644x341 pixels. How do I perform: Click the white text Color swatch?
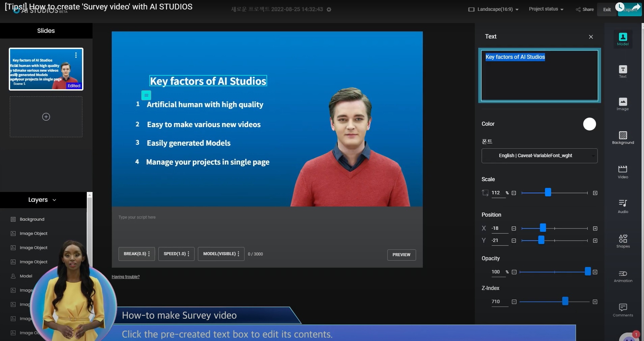(589, 124)
